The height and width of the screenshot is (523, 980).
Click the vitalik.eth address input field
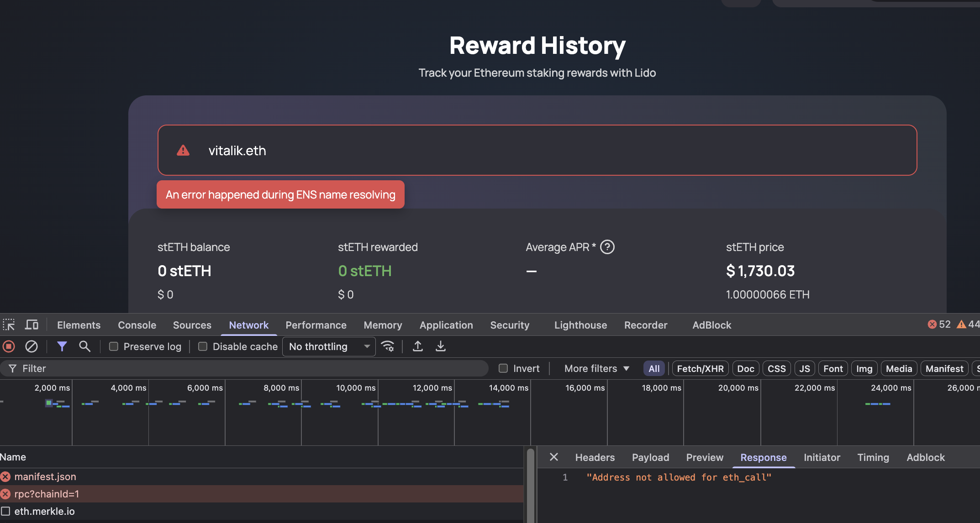coord(537,150)
